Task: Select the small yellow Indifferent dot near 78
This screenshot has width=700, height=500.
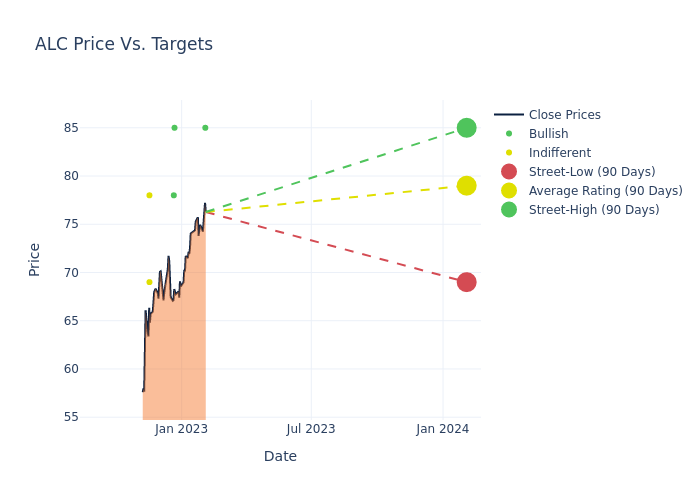Action: click(149, 195)
